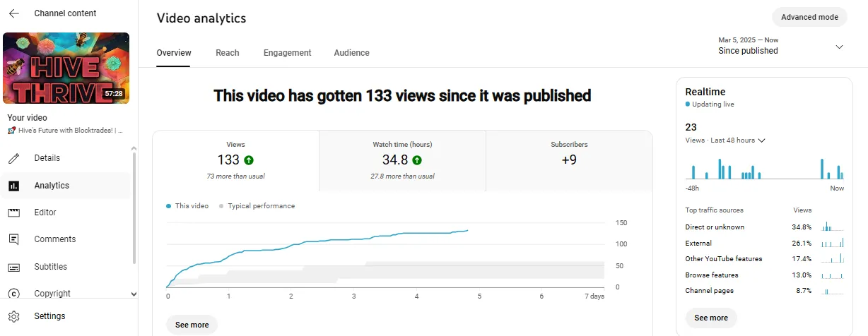
Task: Click See more in the Realtime panel
Action: point(711,318)
